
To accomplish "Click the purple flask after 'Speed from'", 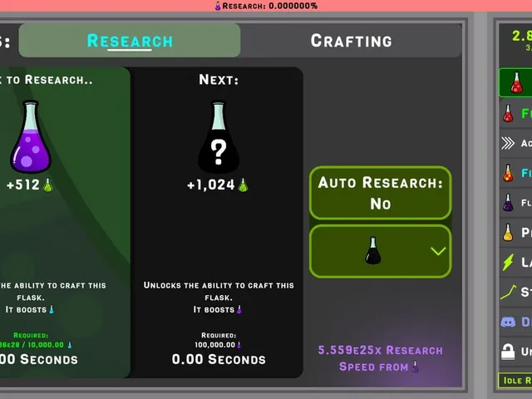I will point(415,367).
